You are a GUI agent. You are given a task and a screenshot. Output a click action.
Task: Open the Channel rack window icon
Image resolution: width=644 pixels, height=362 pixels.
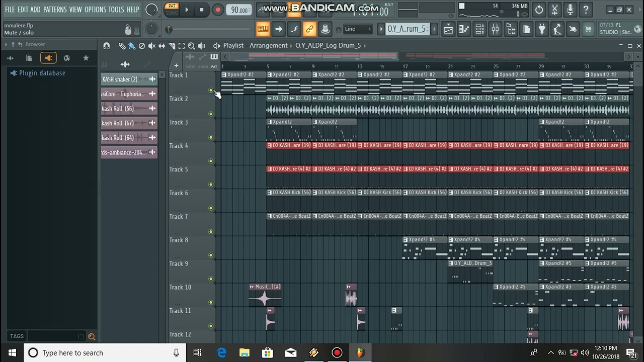click(x=479, y=29)
